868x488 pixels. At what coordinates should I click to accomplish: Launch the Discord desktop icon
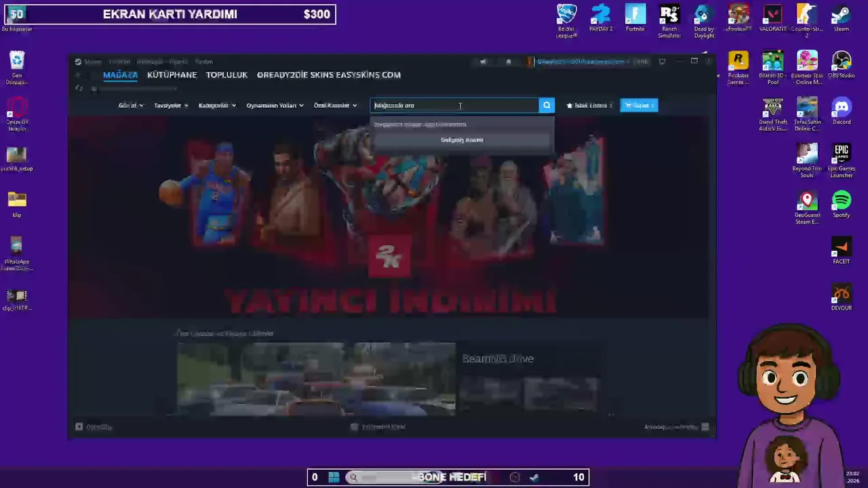842,112
